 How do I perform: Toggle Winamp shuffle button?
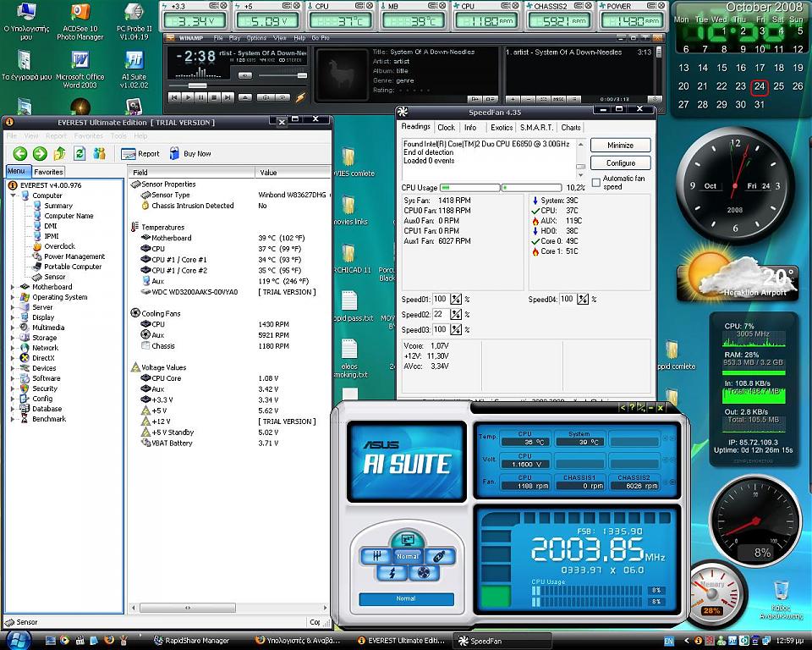point(266,97)
